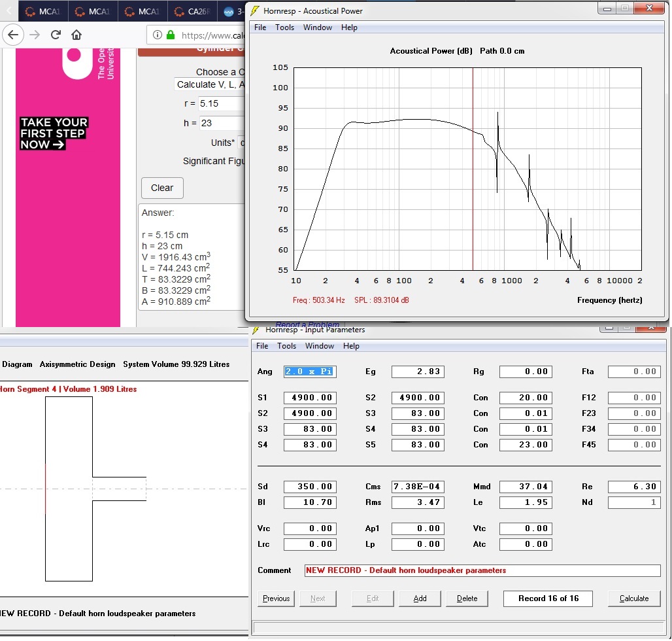Image resolution: width=672 pixels, height=641 pixels.
Task: Open Tools menu in Acoustical Power window
Action: pos(284,27)
